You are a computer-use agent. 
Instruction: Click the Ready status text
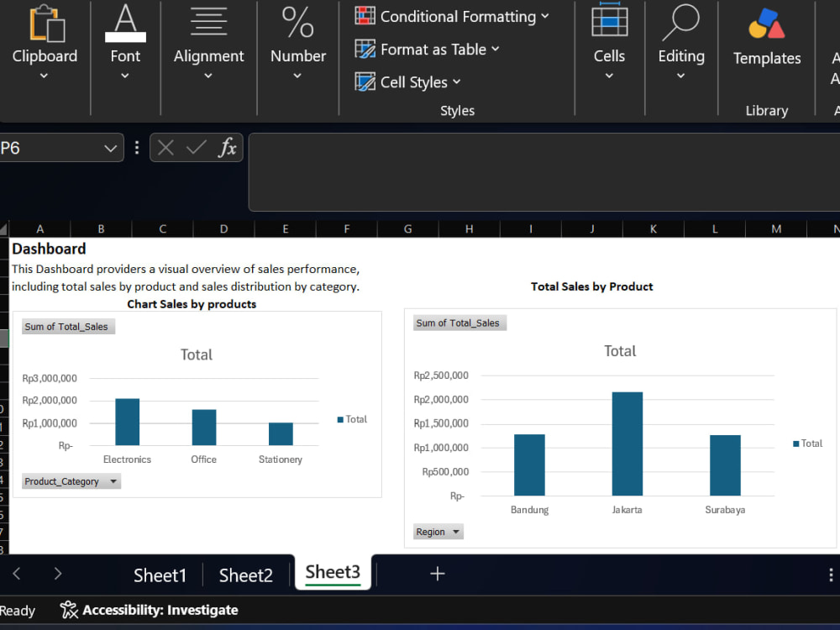(17, 610)
